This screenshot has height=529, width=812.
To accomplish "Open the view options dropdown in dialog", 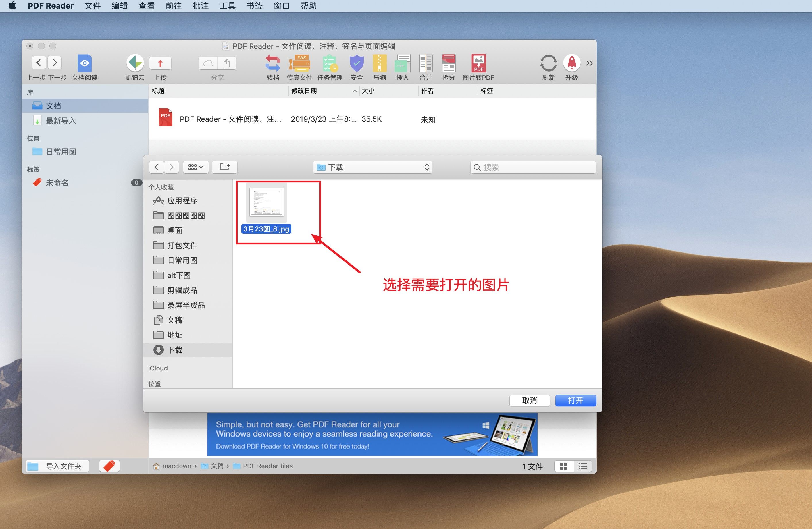I will click(195, 167).
